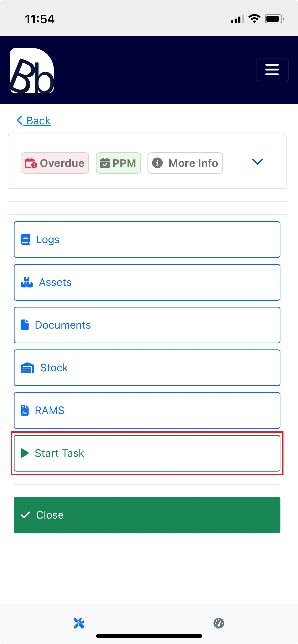Open More Info

pyautogui.click(x=185, y=163)
